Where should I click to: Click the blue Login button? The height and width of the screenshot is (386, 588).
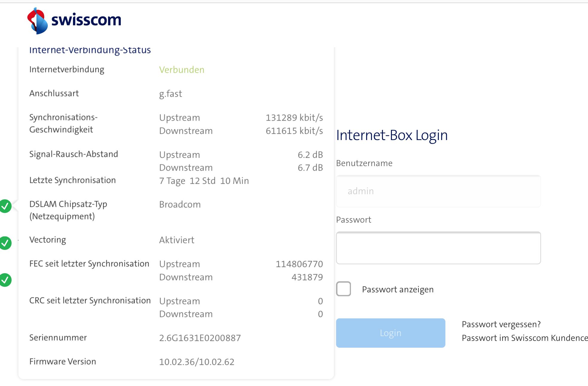[390, 333]
